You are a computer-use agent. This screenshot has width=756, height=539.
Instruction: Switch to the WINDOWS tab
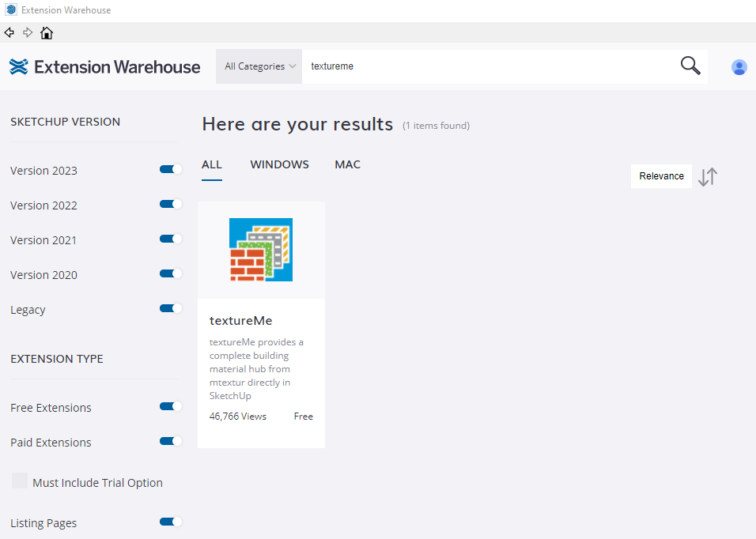click(279, 164)
